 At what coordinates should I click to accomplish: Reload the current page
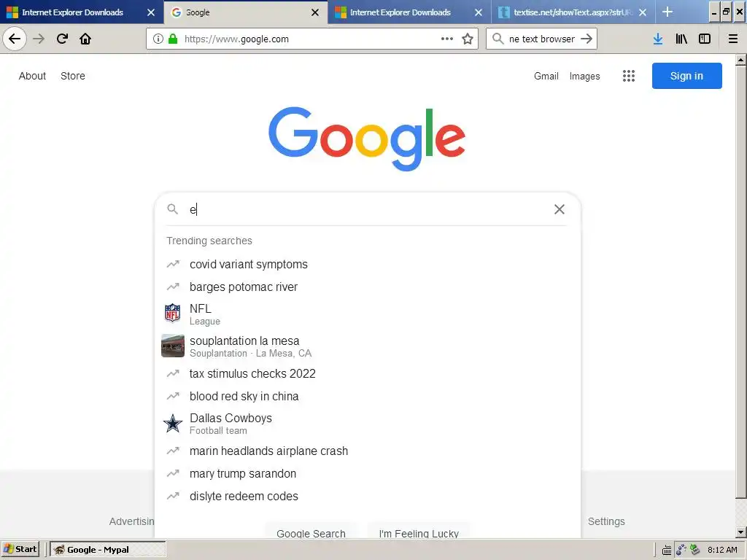coord(62,39)
